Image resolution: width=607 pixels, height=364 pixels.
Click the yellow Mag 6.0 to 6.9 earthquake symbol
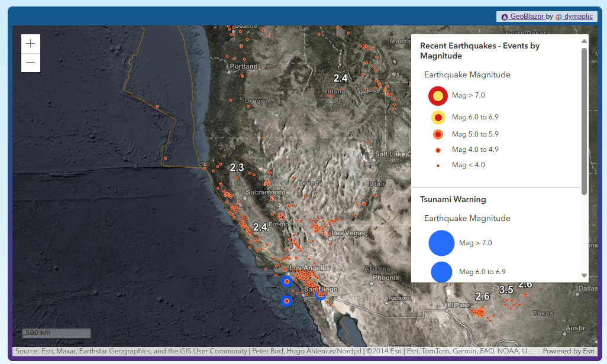(x=438, y=118)
